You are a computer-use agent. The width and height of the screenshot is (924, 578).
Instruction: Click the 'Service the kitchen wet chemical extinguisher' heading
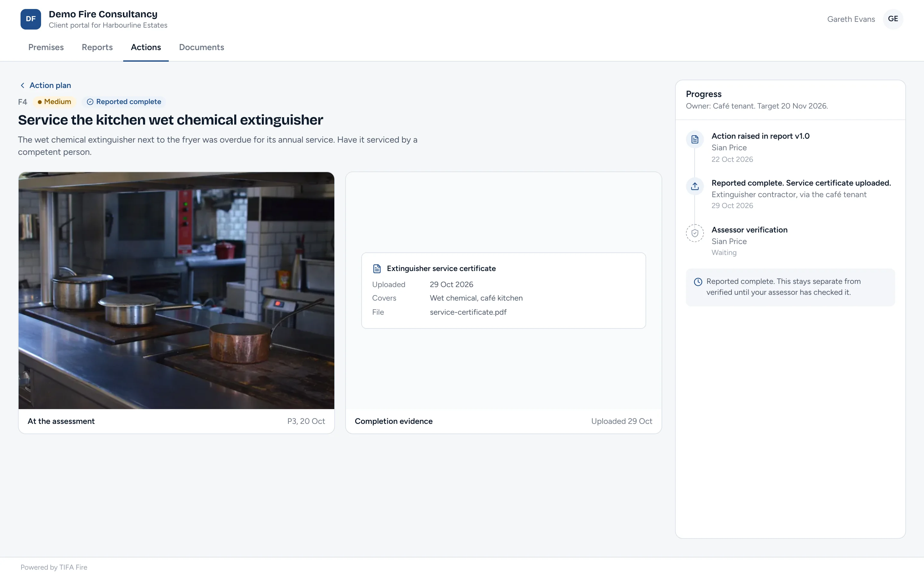[x=170, y=120]
